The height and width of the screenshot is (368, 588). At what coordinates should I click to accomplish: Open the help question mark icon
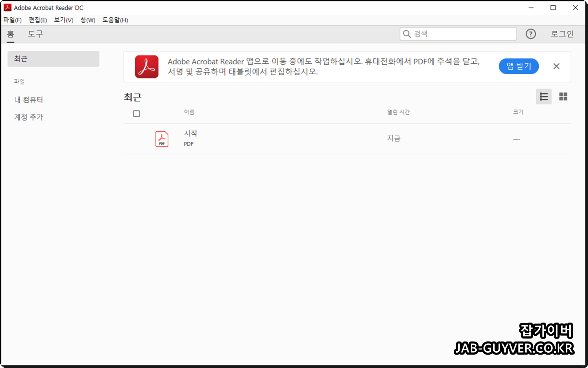pyautogui.click(x=531, y=34)
